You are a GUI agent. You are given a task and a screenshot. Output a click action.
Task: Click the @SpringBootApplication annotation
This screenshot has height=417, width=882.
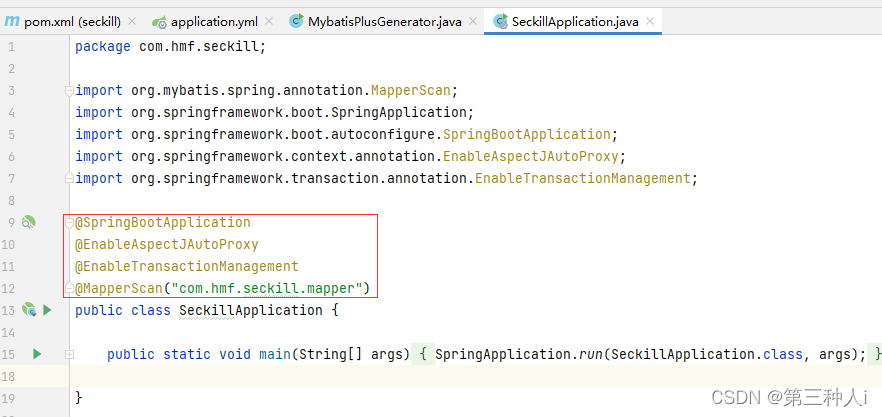click(163, 223)
